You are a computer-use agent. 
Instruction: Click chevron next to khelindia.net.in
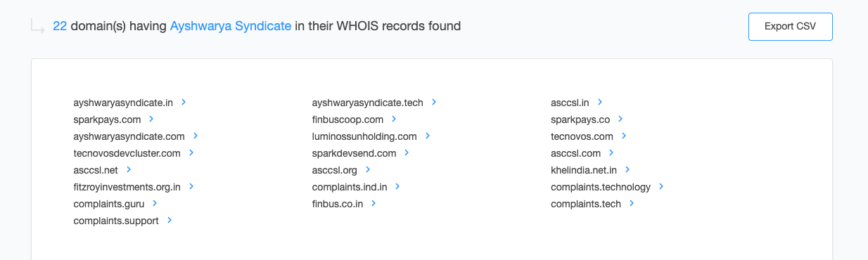(x=627, y=169)
